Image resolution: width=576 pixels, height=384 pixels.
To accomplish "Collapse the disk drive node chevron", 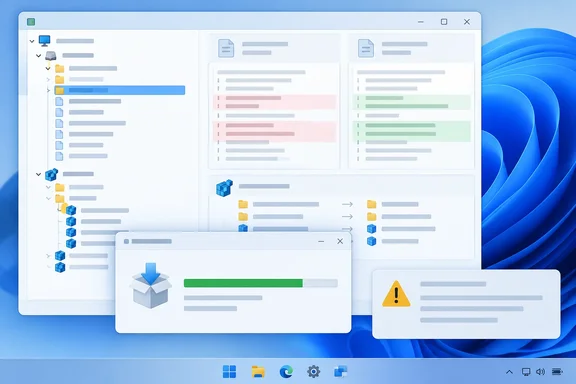I will [x=39, y=55].
